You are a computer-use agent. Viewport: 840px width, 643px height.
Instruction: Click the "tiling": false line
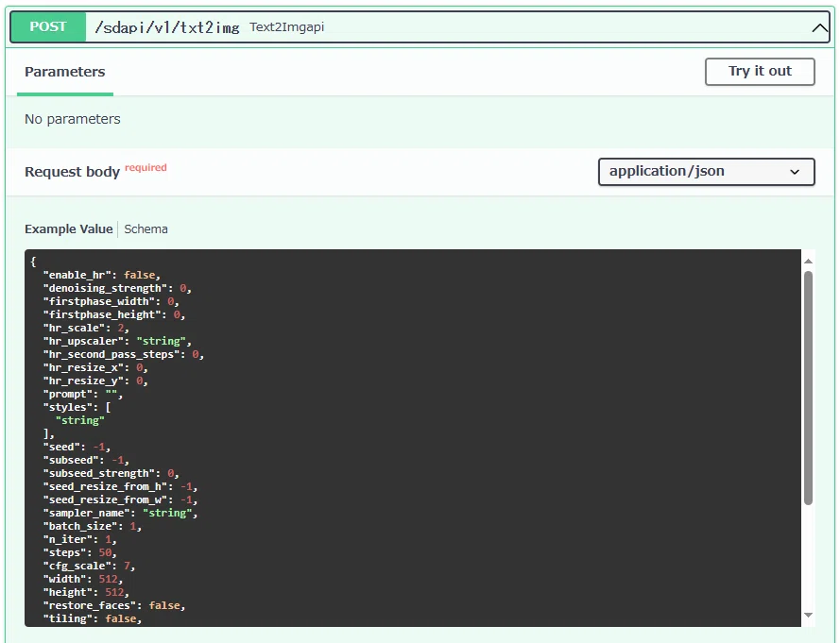pyautogui.click(x=93, y=618)
